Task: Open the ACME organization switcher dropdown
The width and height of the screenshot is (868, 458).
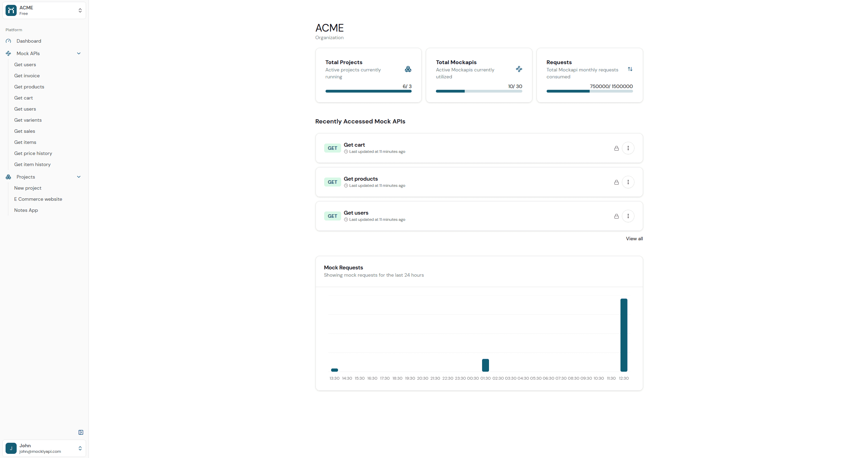Action: point(80,10)
